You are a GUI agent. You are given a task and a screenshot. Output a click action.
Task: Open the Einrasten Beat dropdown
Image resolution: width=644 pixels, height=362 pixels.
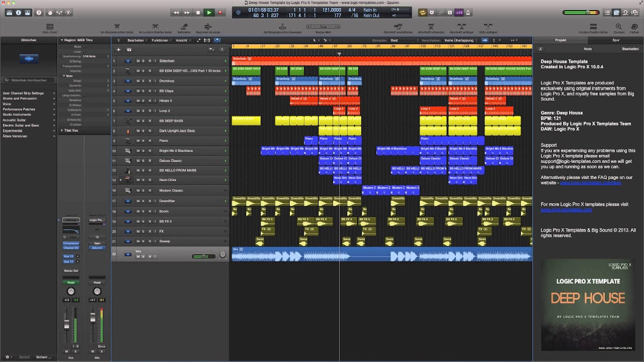tap(403, 40)
